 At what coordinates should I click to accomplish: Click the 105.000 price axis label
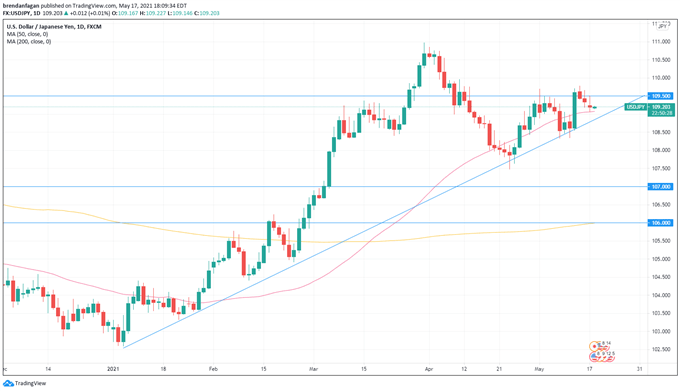661,259
